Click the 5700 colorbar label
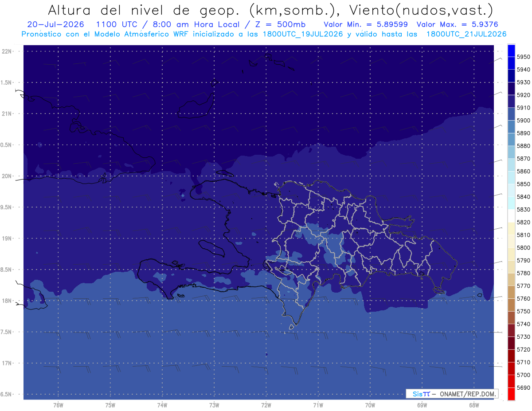Image resolution: width=532 pixels, height=411 pixels. pyautogui.click(x=524, y=375)
